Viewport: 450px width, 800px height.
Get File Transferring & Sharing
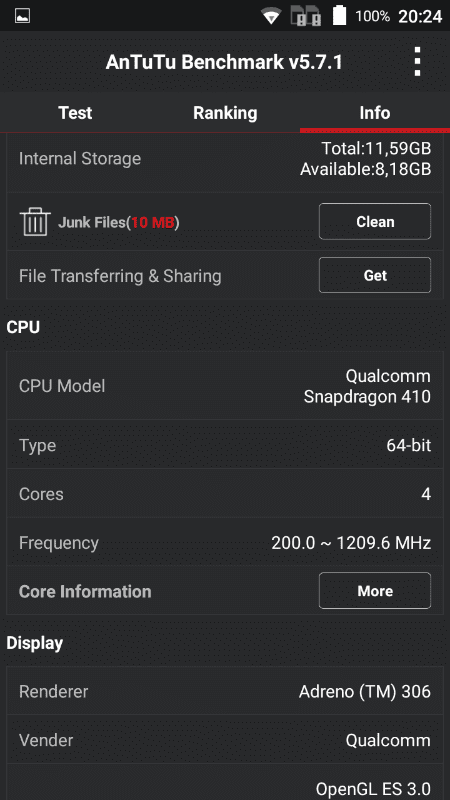pos(375,276)
